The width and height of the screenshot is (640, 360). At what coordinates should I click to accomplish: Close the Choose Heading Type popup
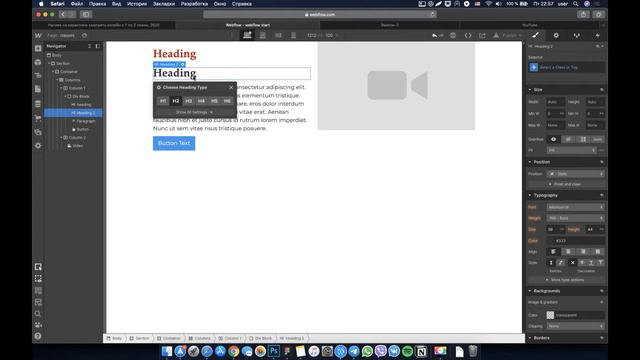coord(231,87)
